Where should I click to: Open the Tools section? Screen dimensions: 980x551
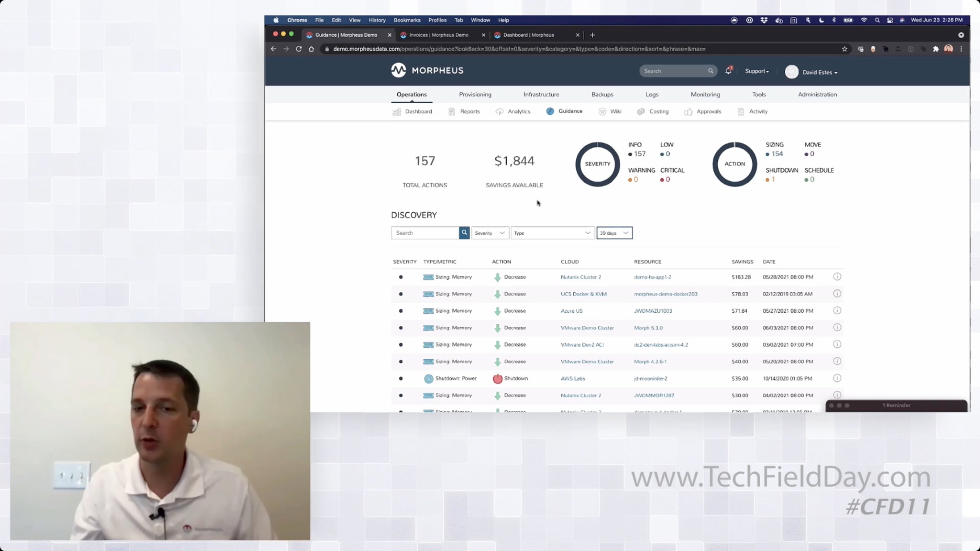point(759,94)
